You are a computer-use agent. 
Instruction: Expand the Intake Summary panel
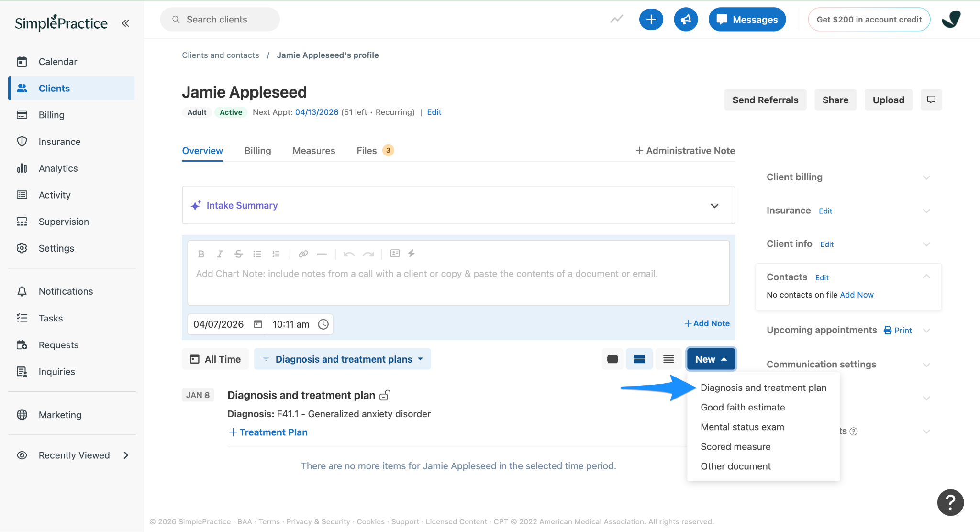(714, 206)
